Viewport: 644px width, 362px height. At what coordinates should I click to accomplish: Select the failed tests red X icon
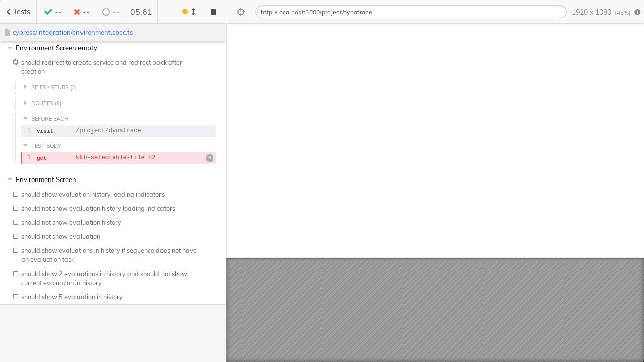(76, 12)
